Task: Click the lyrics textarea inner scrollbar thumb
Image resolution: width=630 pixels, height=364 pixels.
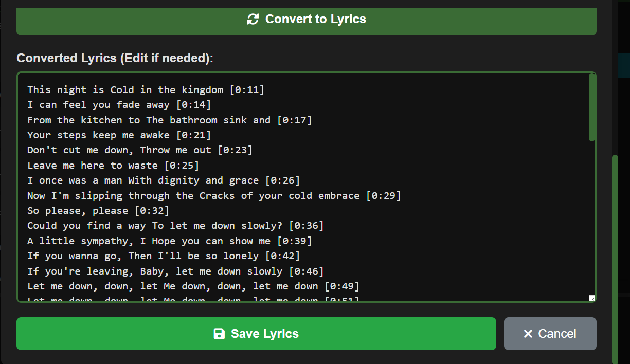Action: coord(592,107)
